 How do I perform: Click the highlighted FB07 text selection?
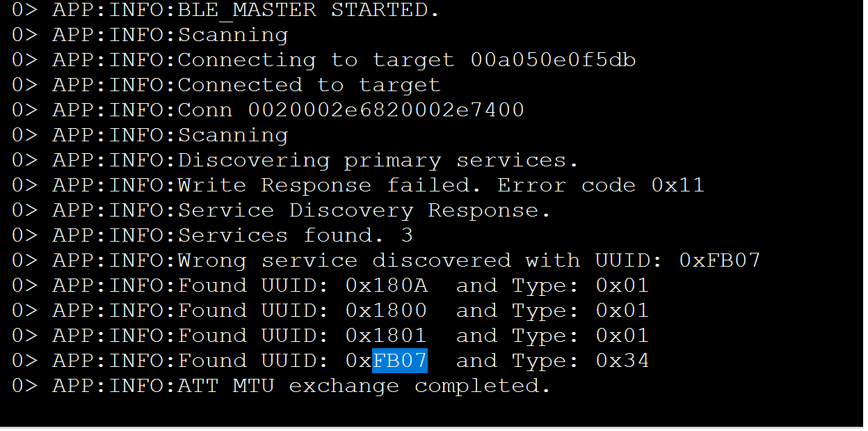[x=400, y=361]
